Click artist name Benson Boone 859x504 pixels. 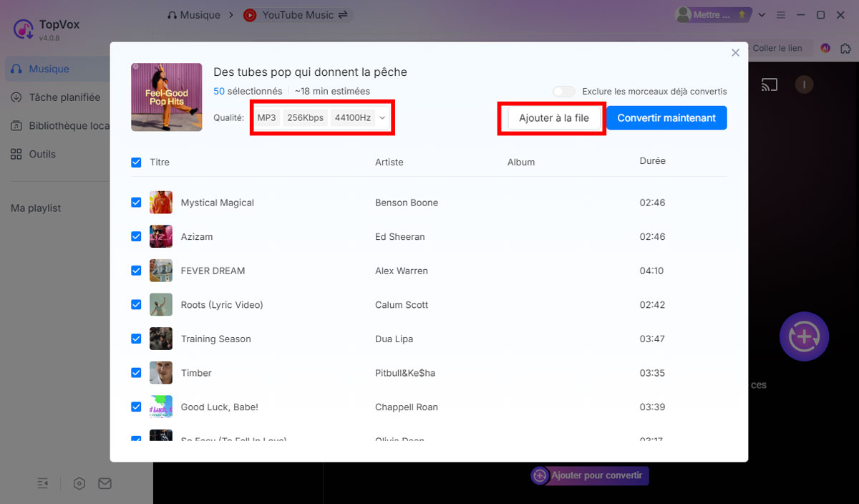[407, 203]
